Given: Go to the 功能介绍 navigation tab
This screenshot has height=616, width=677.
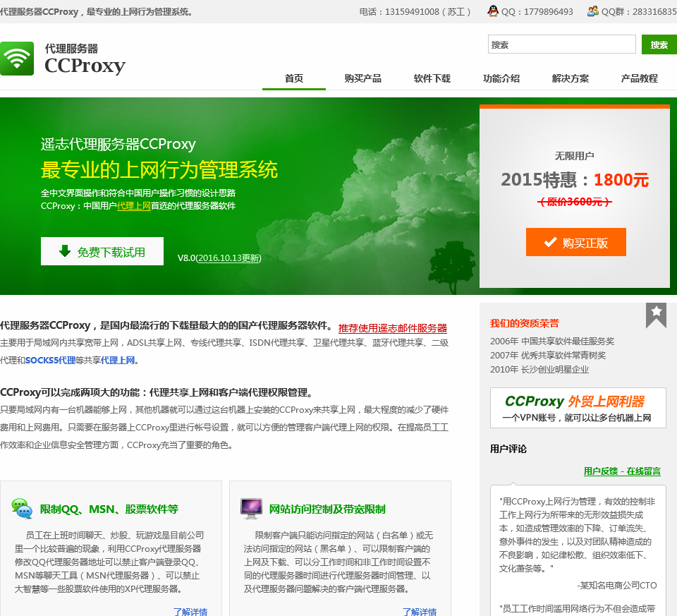Looking at the screenshot, I should (x=501, y=78).
